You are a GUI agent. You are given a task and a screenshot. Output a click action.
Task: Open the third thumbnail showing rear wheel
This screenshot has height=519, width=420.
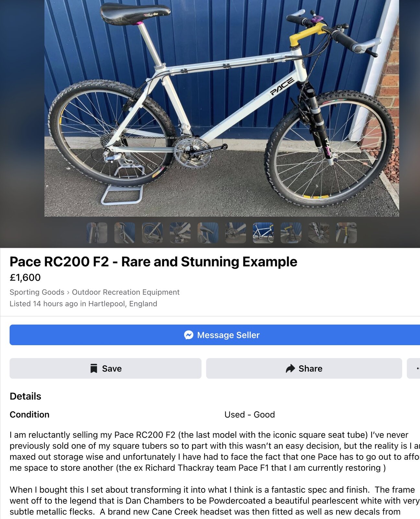[x=152, y=233]
